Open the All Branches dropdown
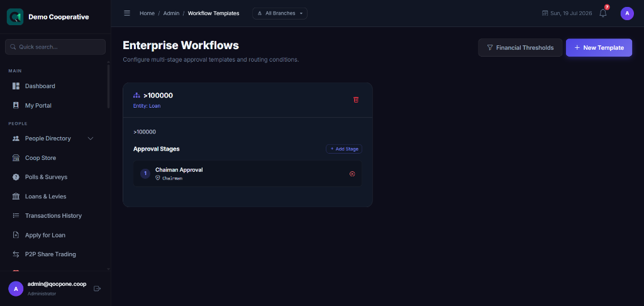This screenshot has width=644, height=306. click(280, 13)
